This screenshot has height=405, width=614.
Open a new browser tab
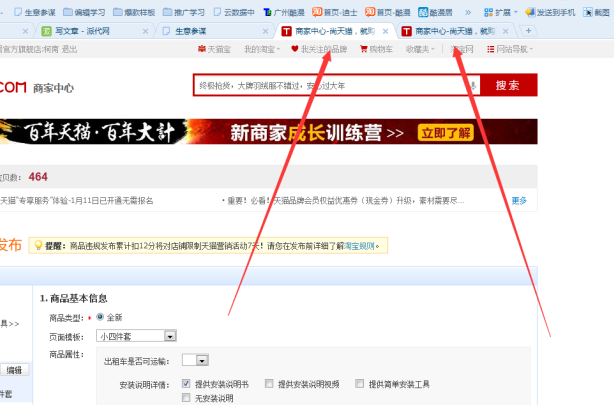pyautogui.click(x=528, y=31)
